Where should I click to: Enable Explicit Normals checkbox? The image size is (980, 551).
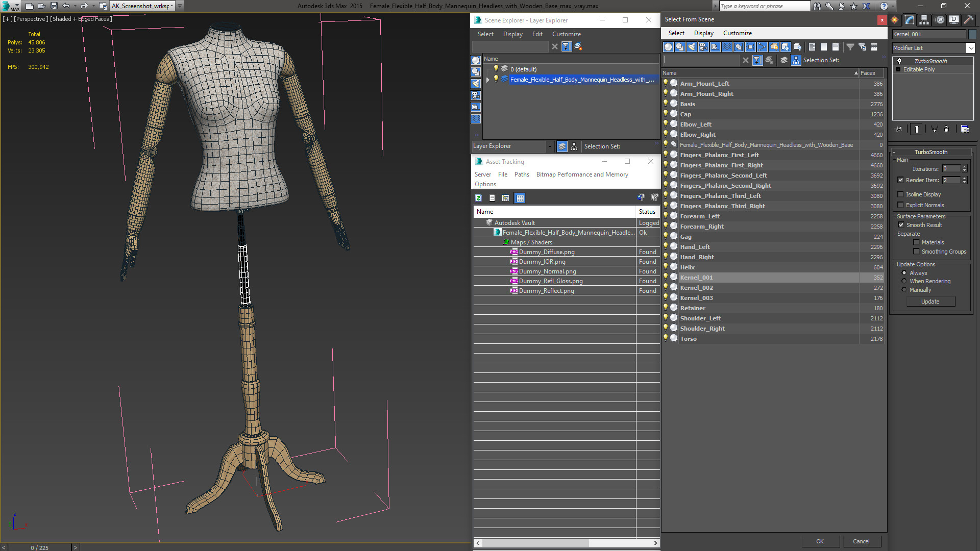900,205
